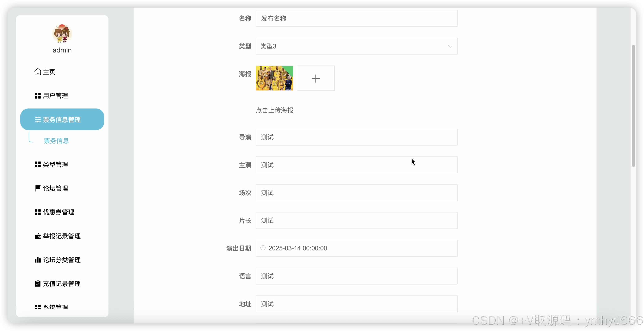
Task: Click the grid icon next to 用户管理
Action: pos(38,96)
